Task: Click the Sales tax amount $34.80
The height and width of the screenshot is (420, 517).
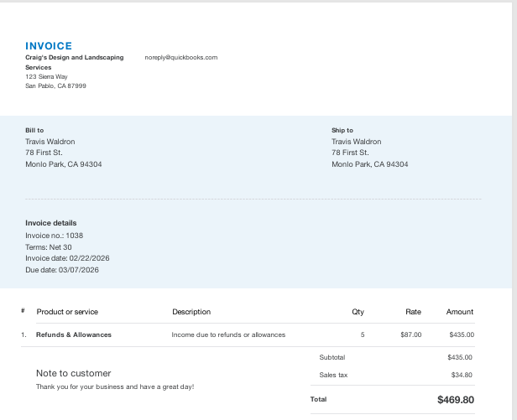Action: click(461, 375)
